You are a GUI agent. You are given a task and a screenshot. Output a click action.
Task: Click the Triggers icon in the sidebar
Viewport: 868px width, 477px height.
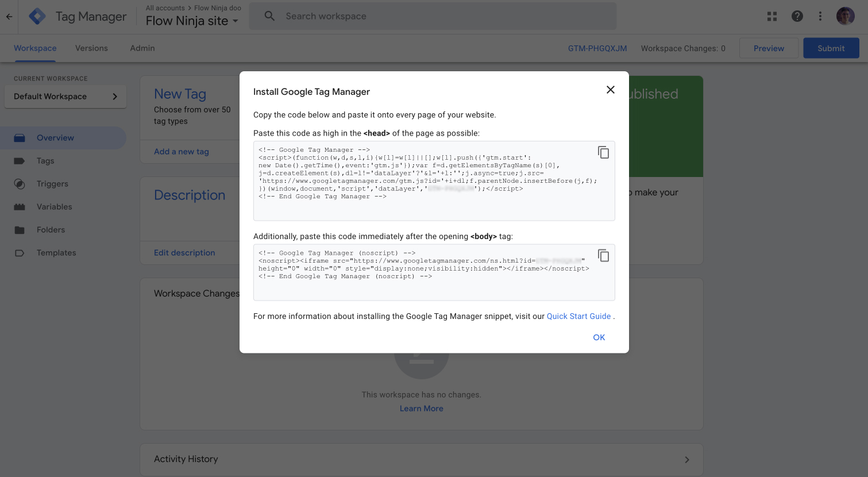pyautogui.click(x=20, y=184)
